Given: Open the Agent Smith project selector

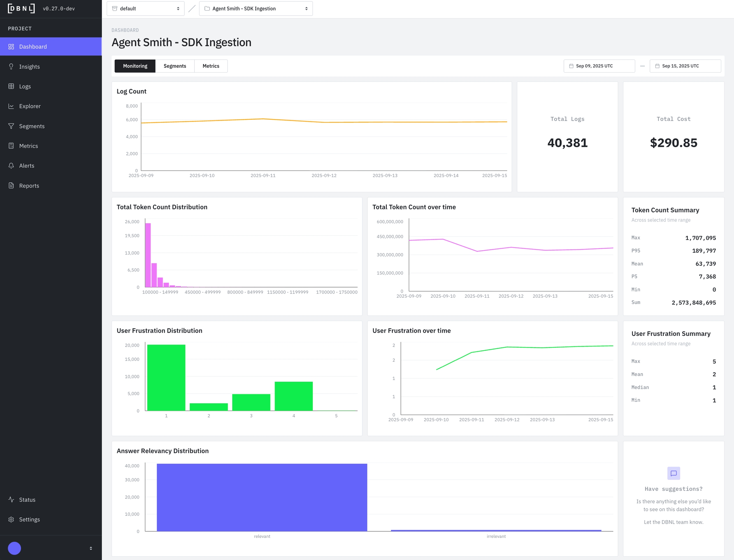Looking at the screenshot, I should tap(256, 9).
